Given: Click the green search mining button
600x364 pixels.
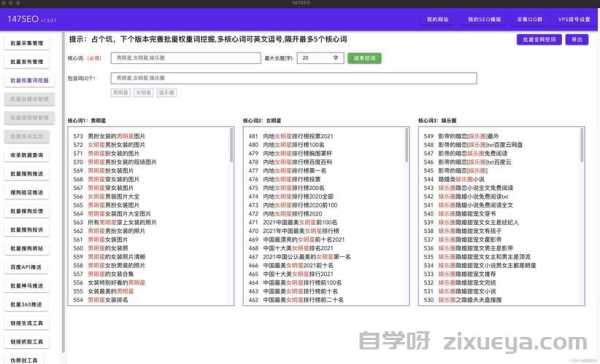Looking at the screenshot, I should click(364, 58).
